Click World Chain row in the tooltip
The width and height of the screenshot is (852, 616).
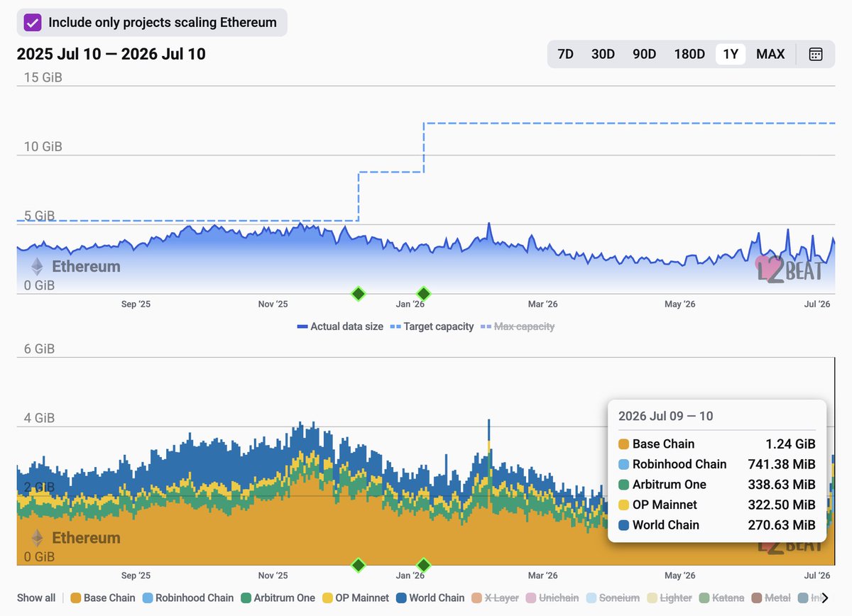coord(716,524)
